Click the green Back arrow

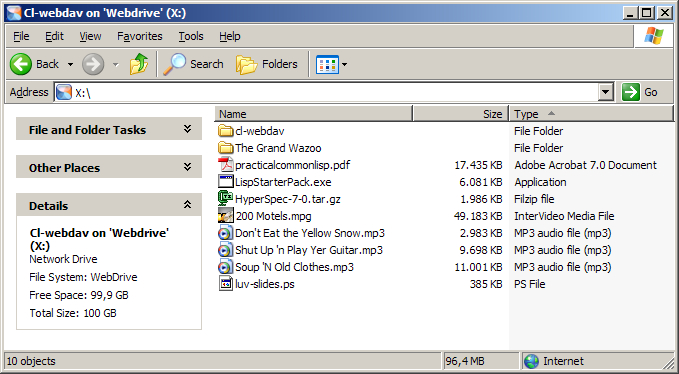tap(20, 64)
